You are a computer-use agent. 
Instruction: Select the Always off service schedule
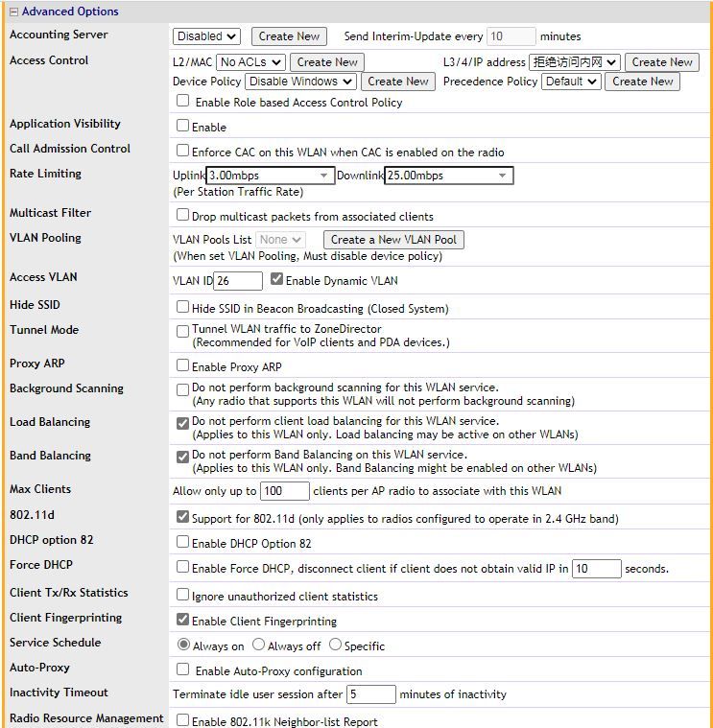pos(259,646)
